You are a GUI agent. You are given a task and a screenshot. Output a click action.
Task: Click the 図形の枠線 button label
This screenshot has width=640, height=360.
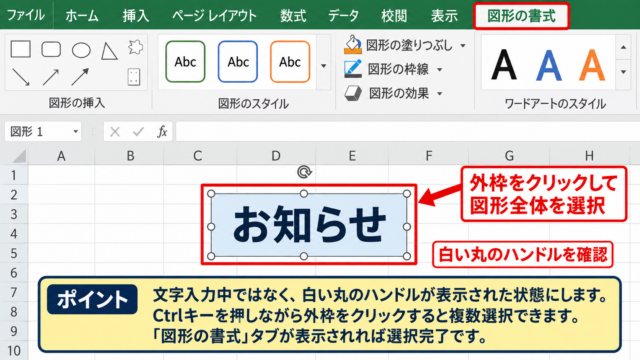[x=398, y=69]
